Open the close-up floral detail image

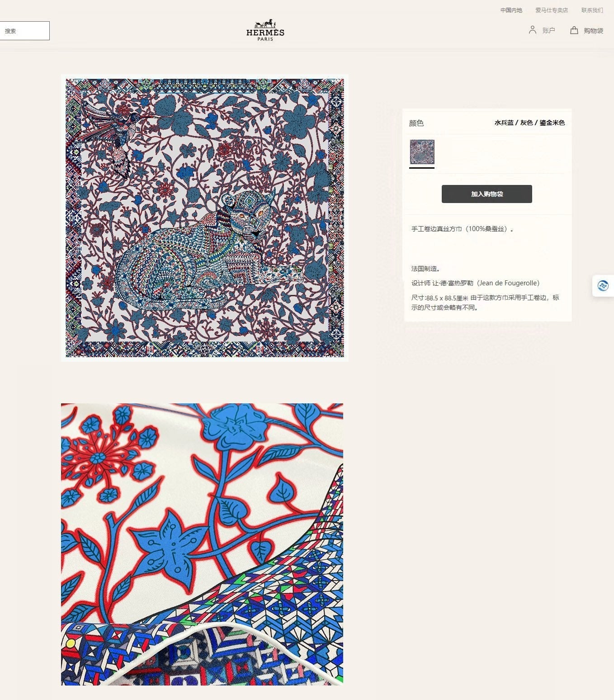click(x=202, y=544)
